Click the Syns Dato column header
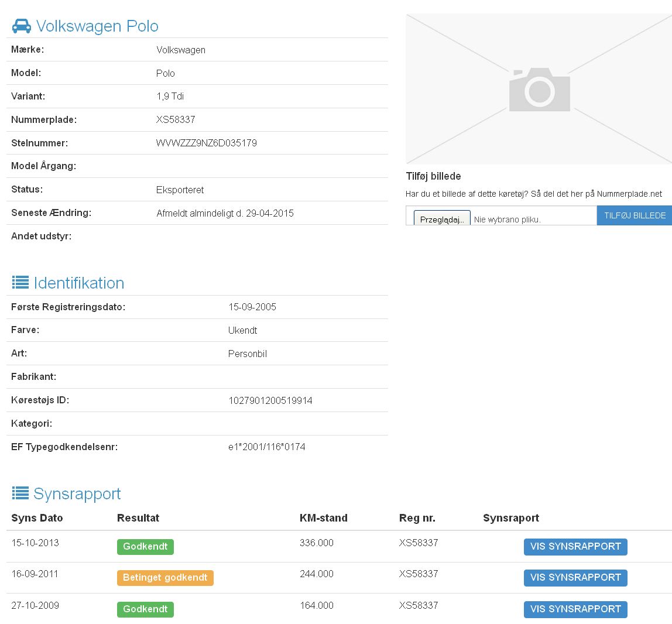Viewport: 672px width, 624px height. (37, 518)
